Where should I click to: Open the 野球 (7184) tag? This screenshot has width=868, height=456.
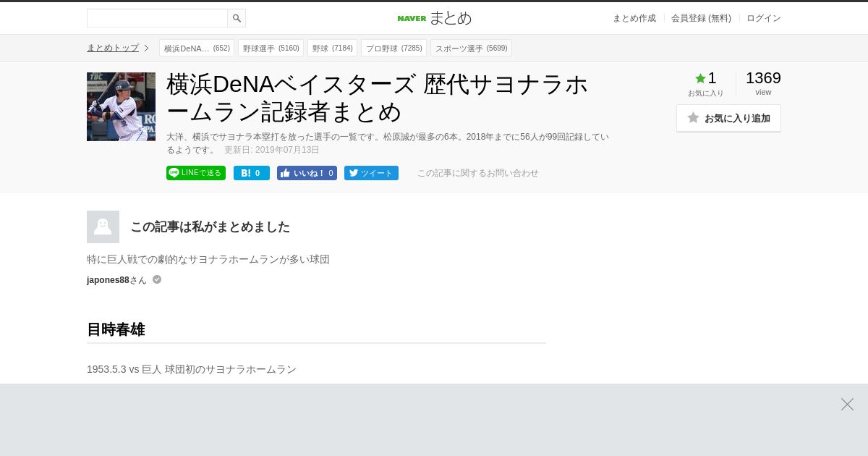[332, 48]
